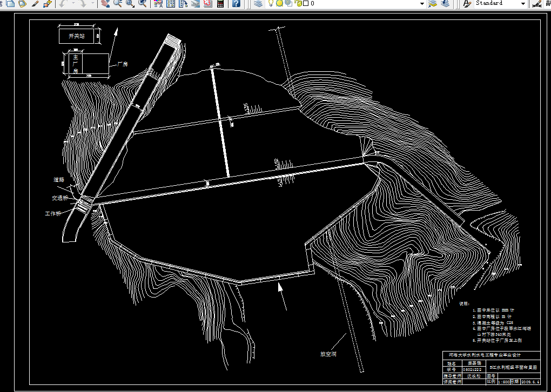This screenshot has width=551, height=392.
Task: Click the white layer color swatch
Action: (306, 3)
